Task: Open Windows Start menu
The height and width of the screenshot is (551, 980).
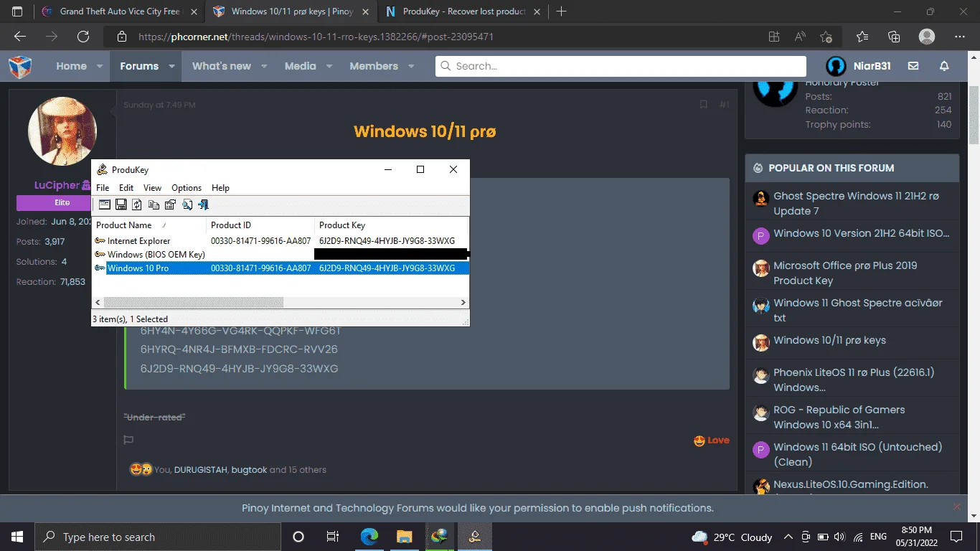Action: coord(17,537)
